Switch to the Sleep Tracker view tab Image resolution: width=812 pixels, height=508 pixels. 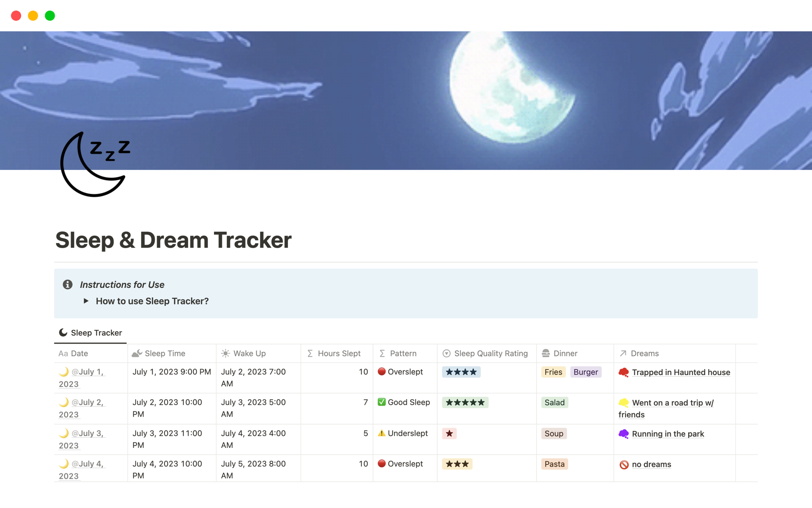pyautogui.click(x=90, y=333)
